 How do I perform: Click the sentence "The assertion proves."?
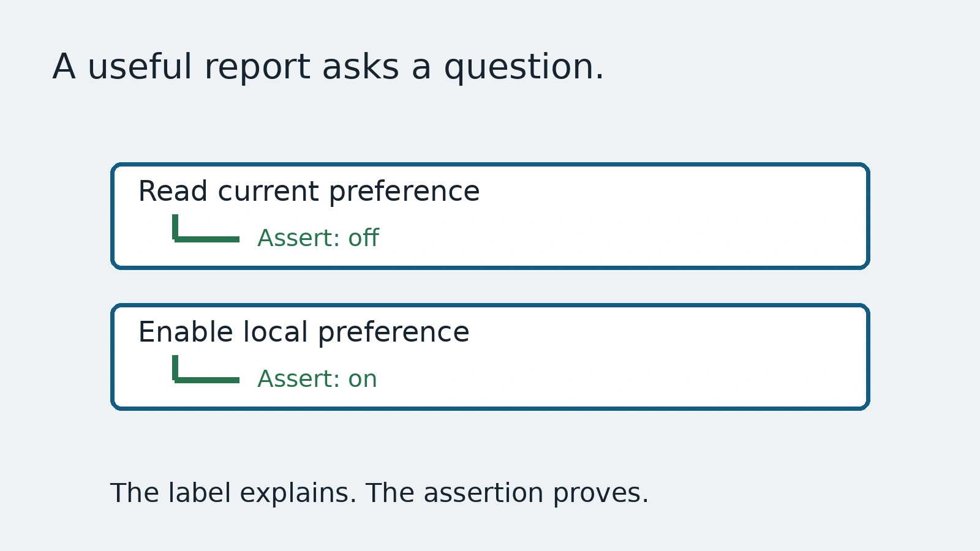[507, 493]
